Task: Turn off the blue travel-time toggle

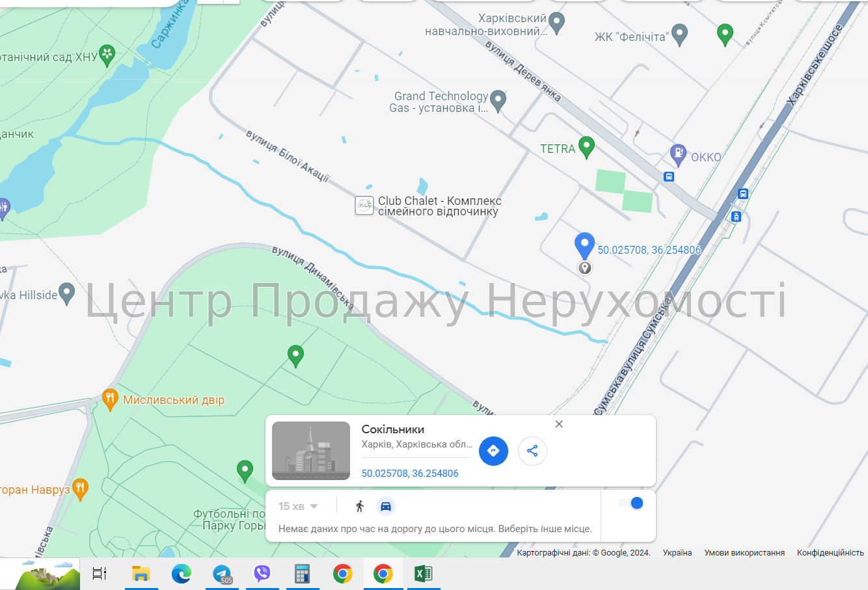Action: 631,503
